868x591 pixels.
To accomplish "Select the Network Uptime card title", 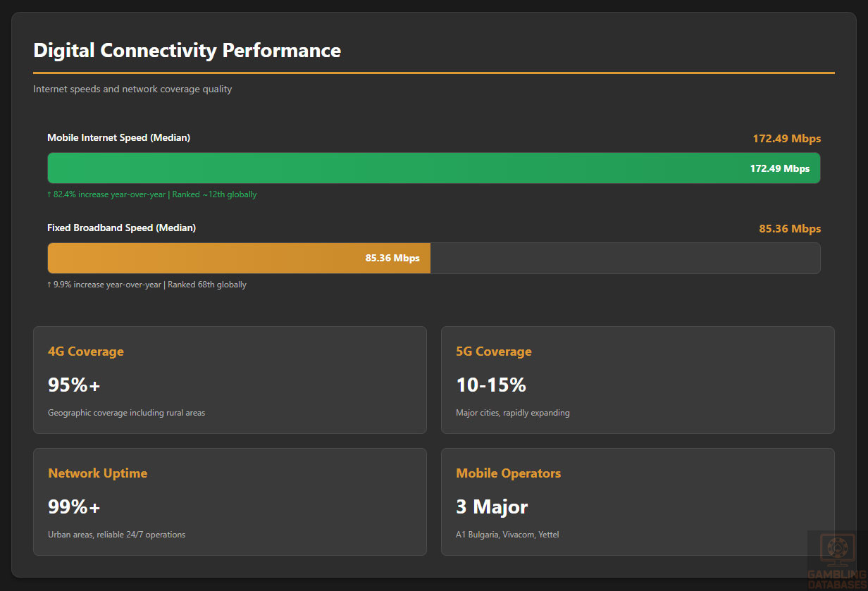I will click(97, 473).
